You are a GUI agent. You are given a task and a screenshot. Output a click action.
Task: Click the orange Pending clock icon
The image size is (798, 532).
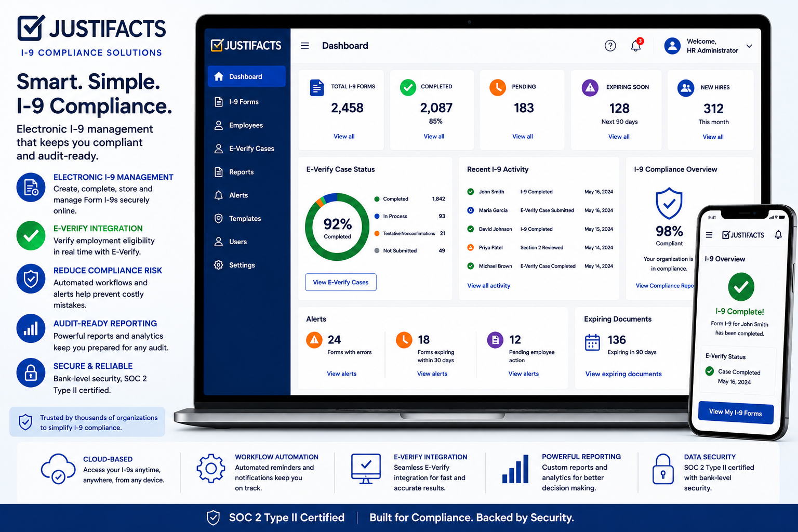(498, 87)
